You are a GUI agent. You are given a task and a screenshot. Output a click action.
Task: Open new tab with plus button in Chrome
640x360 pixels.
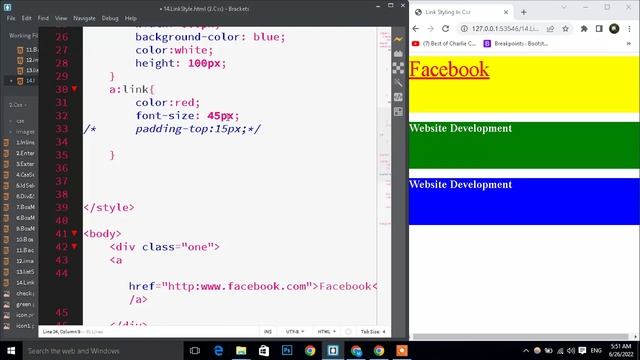tap(524, 12)
